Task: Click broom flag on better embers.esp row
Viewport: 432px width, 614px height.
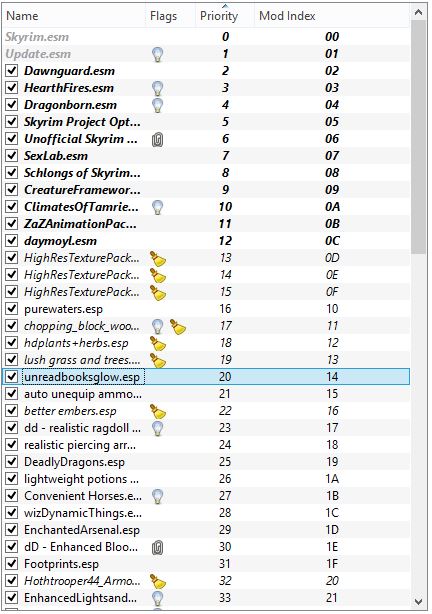Action: tap(158, 411)
